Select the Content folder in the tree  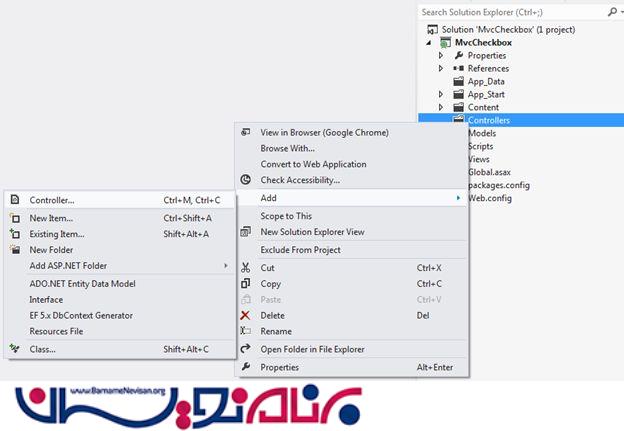coord(483,107)
